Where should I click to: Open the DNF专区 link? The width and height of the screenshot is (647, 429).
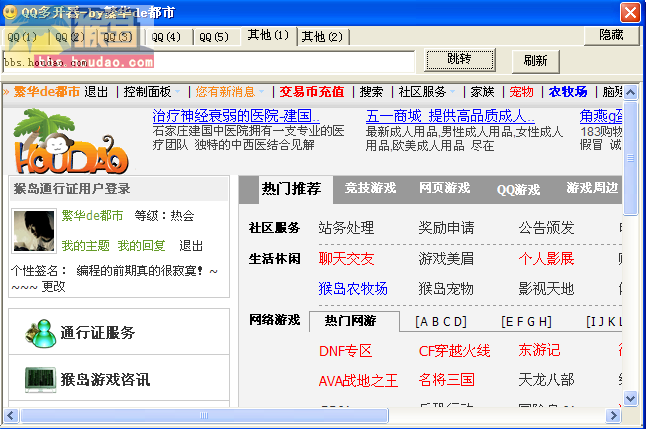click(345, 351)
